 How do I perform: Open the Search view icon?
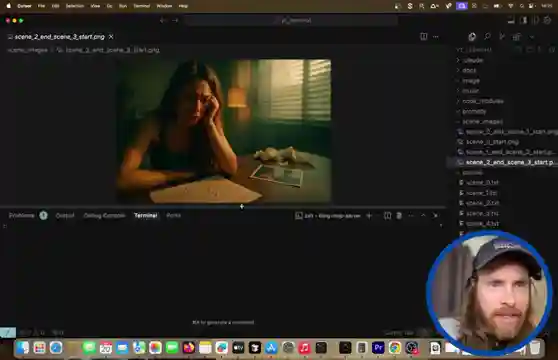pyautogui.click(x=487, y=36)
